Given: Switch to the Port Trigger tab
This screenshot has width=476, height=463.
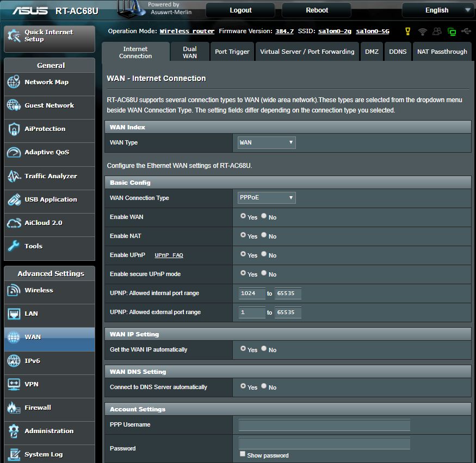Looking at the screenshot, I should (232, 52).
